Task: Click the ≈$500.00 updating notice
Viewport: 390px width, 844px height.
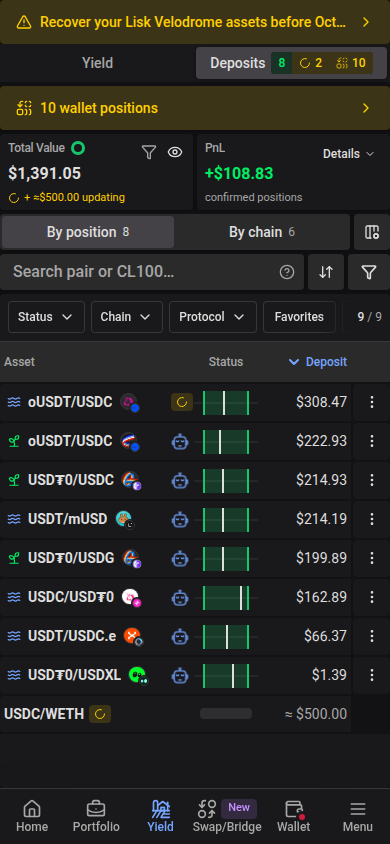Action: (x=67, y=198)
